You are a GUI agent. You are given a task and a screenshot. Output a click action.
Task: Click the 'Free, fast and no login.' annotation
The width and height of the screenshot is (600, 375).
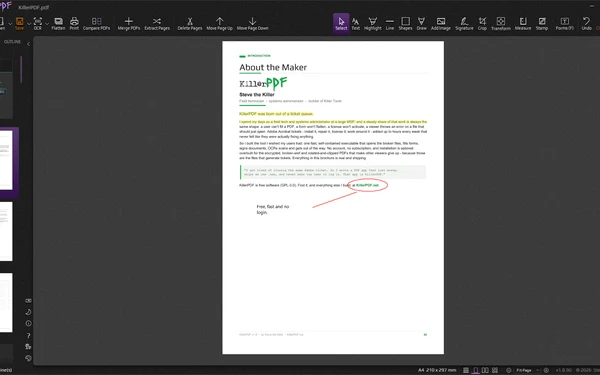(273, 209)
